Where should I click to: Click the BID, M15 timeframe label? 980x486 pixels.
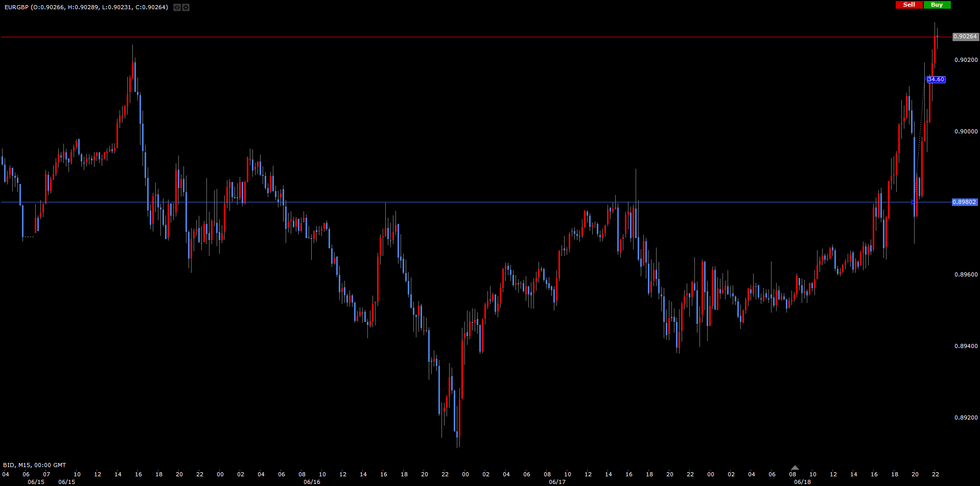point(35,465)
